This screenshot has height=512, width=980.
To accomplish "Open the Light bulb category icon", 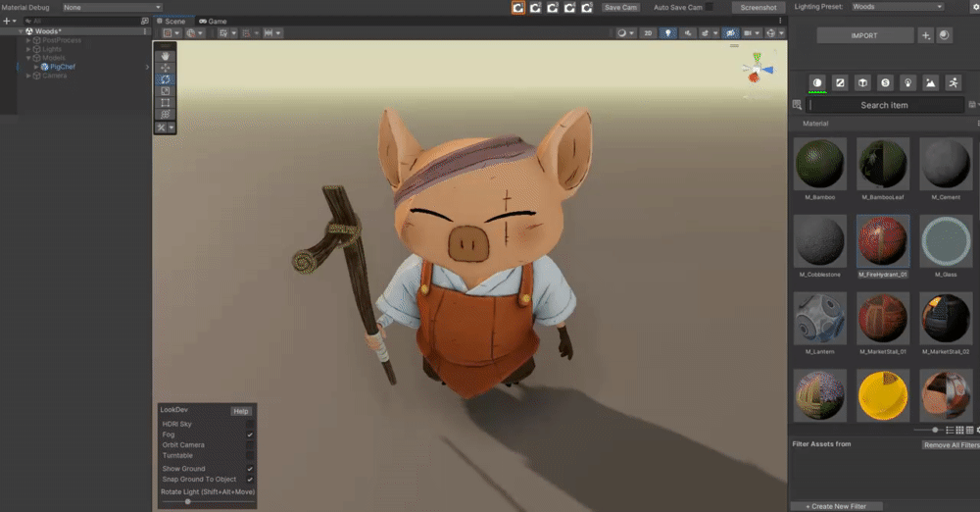I will click(x=907, y=82).
